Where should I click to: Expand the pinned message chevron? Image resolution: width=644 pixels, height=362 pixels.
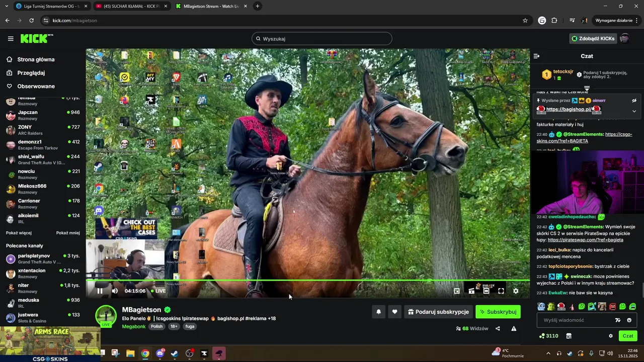[634, 111]
